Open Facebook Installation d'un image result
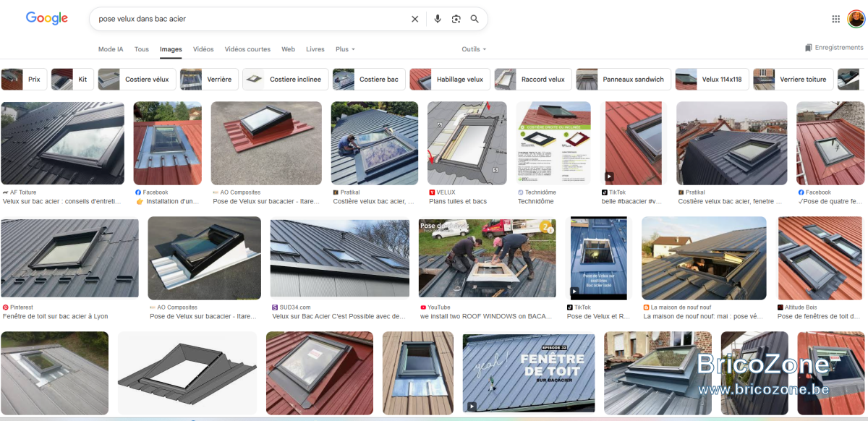Image resolution: width=868 pixels, height=421 pixels. coord(168,143)
